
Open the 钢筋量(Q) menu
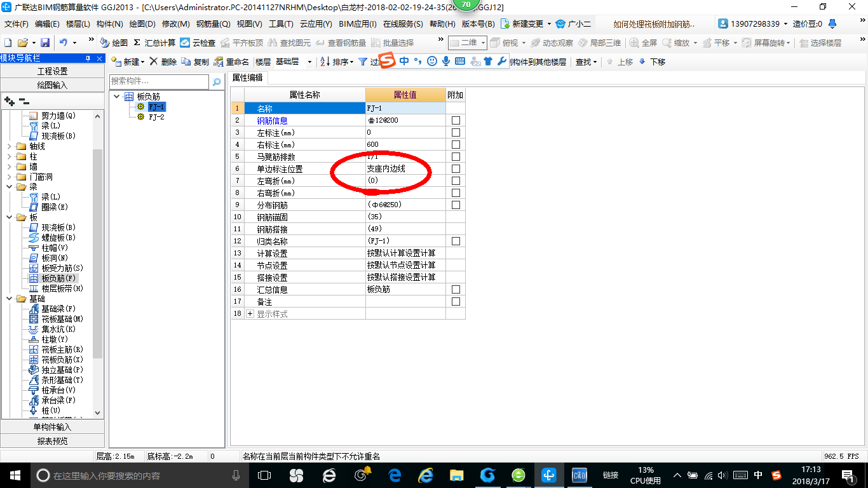coord(214,24)
